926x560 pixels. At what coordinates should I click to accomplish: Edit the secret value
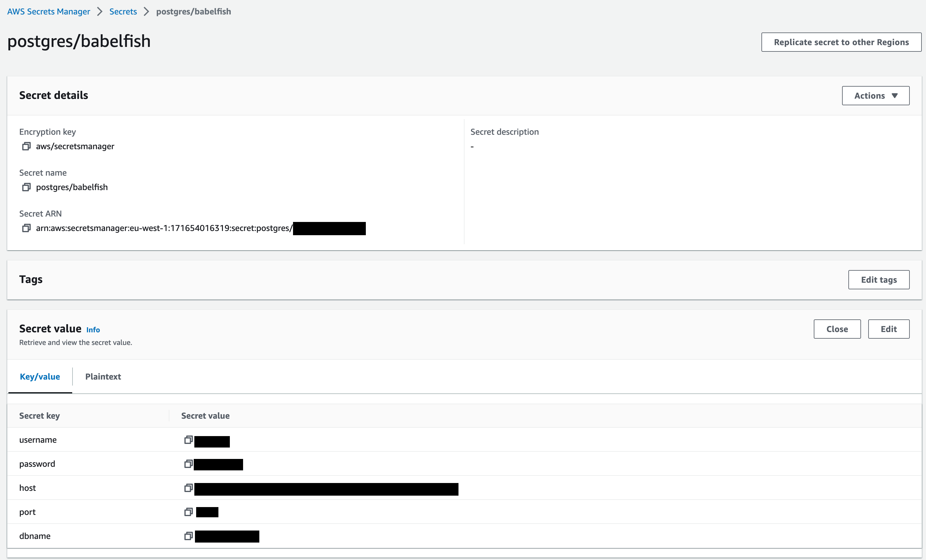(888, 329)
